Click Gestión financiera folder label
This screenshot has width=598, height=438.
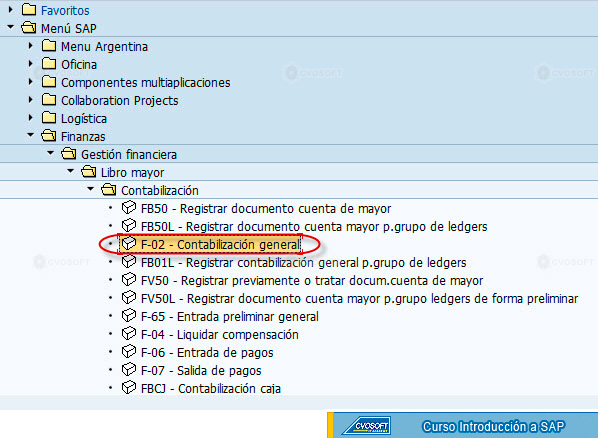tap(129, 155)
